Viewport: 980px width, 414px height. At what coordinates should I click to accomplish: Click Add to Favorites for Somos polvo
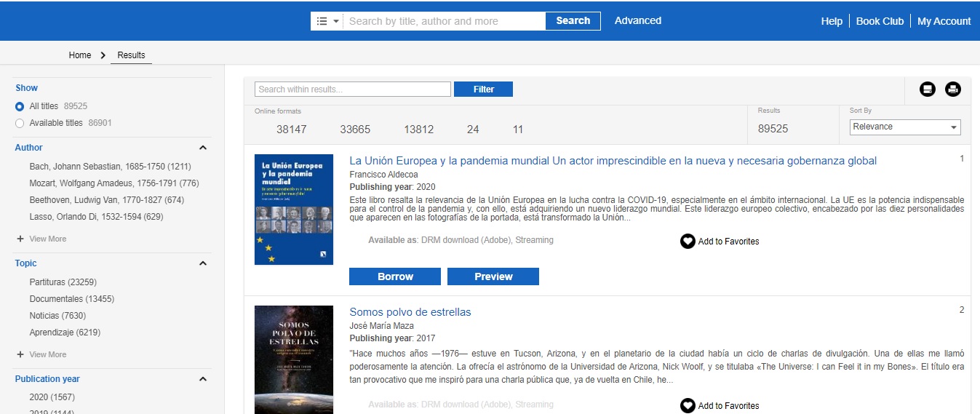[728, 406]
